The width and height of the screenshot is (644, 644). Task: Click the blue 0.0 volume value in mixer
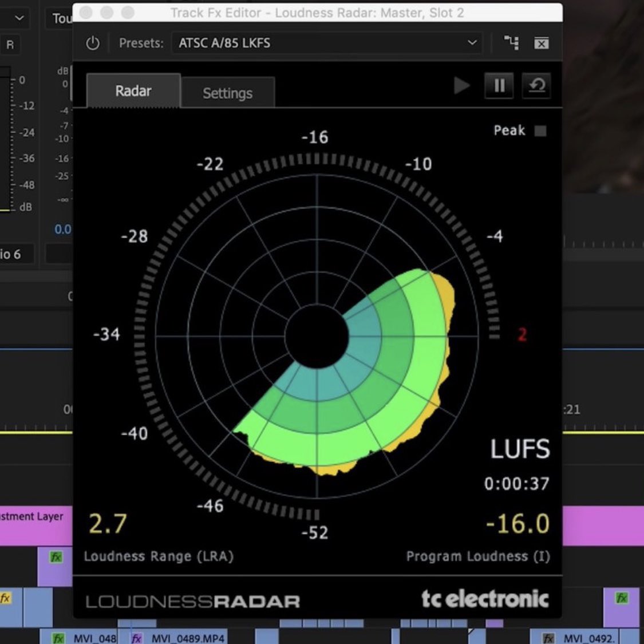63,229
